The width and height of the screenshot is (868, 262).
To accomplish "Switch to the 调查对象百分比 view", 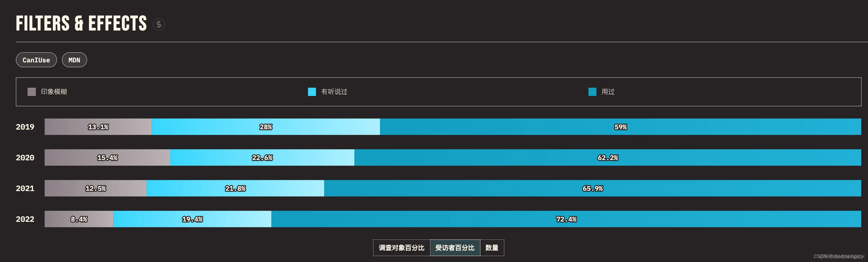I will [401, 248].
